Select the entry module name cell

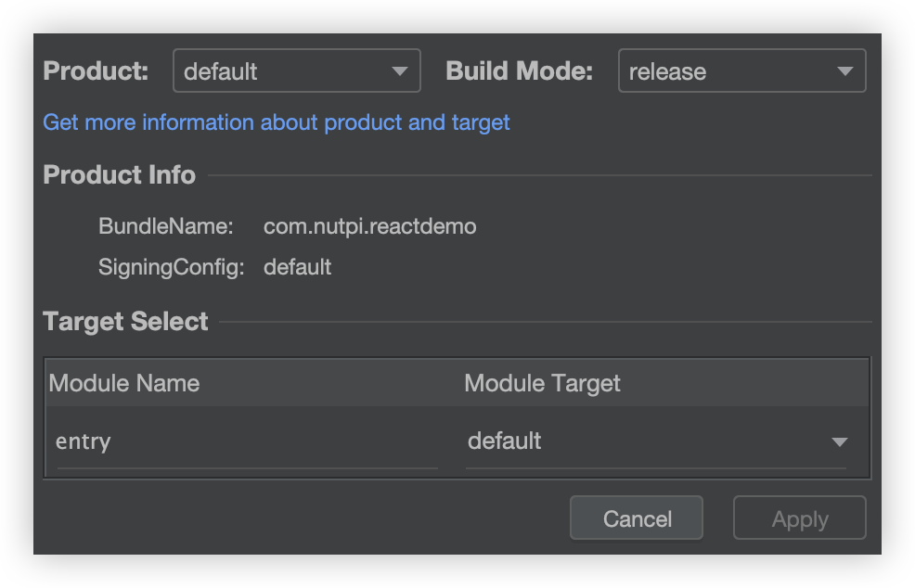(x=246, y=441)
